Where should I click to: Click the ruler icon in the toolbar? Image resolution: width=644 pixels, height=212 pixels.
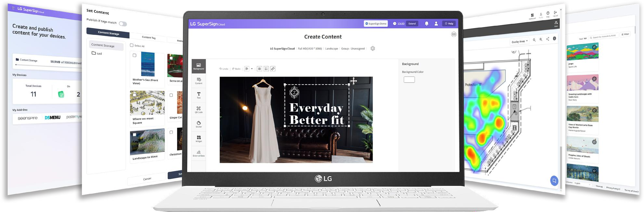pos(273,69)
